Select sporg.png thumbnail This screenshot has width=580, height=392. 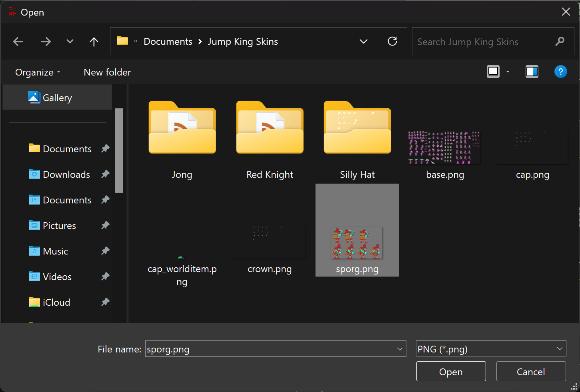tap(357, 243)
